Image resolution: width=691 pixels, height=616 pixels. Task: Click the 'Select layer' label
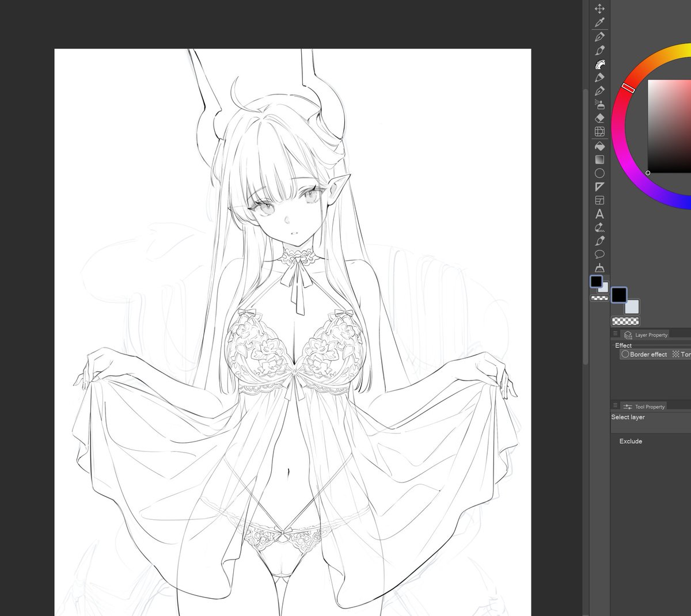coord(628,417)
